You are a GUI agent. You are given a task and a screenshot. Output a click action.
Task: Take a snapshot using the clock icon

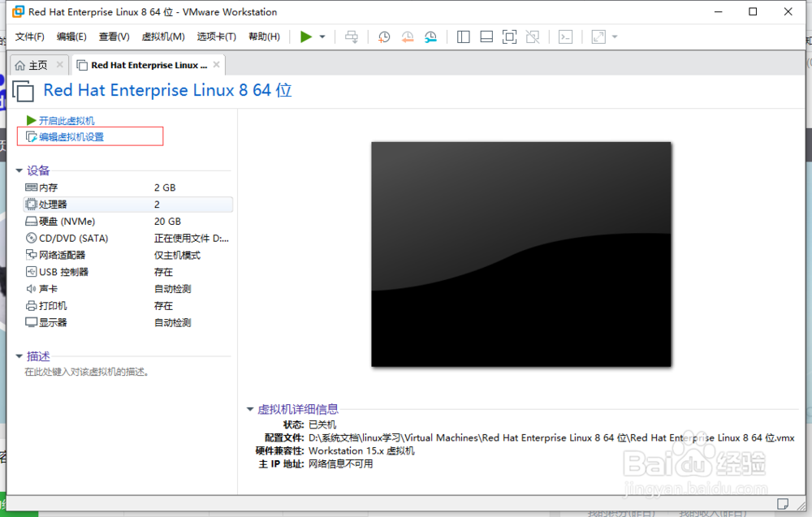click(384, 37)
